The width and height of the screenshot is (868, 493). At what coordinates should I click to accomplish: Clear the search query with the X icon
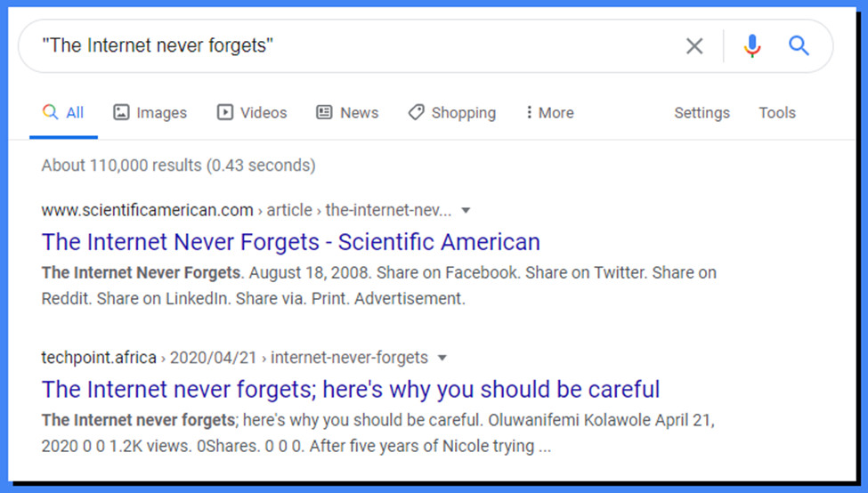coord(694,46)
